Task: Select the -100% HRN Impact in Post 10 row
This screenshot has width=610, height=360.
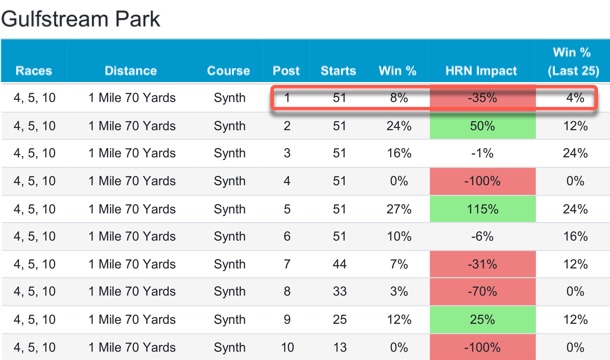Action: pyautogui.click(x=482, y=347)
